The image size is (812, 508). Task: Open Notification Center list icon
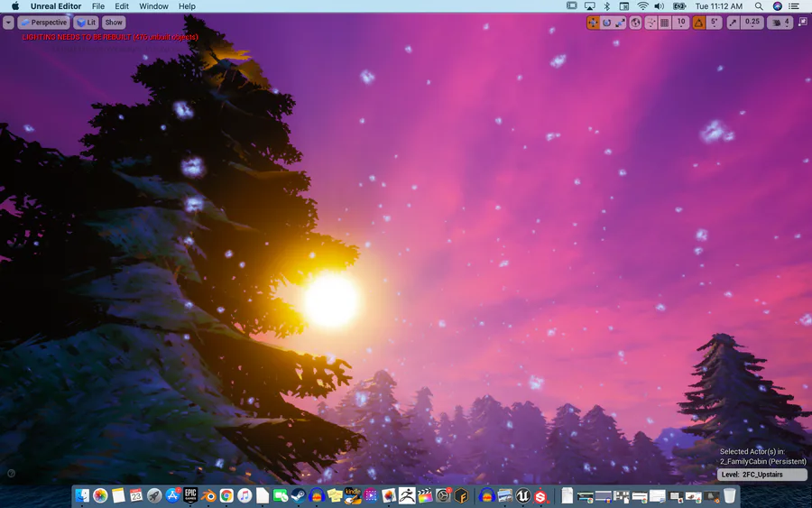794,6
